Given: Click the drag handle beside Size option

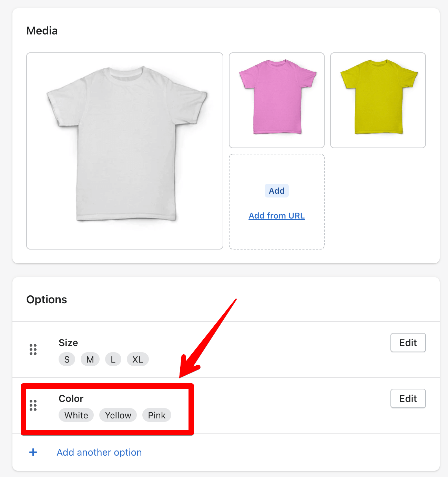Looking at the screenshot, I should pos(33,349).
